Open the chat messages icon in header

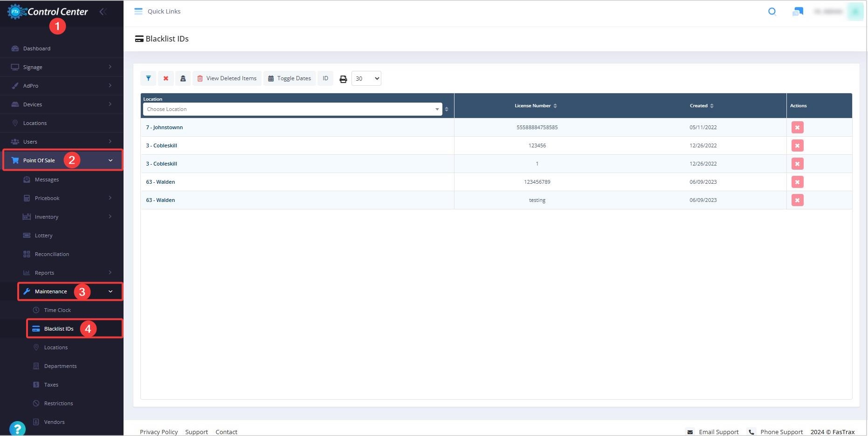pyautogui.click(x=798, y=12)
